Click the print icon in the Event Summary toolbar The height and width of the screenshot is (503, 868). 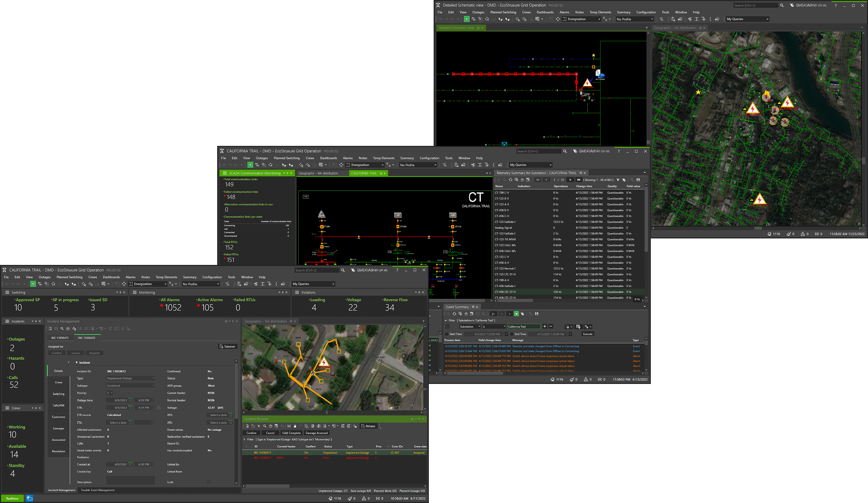[466, 314]
